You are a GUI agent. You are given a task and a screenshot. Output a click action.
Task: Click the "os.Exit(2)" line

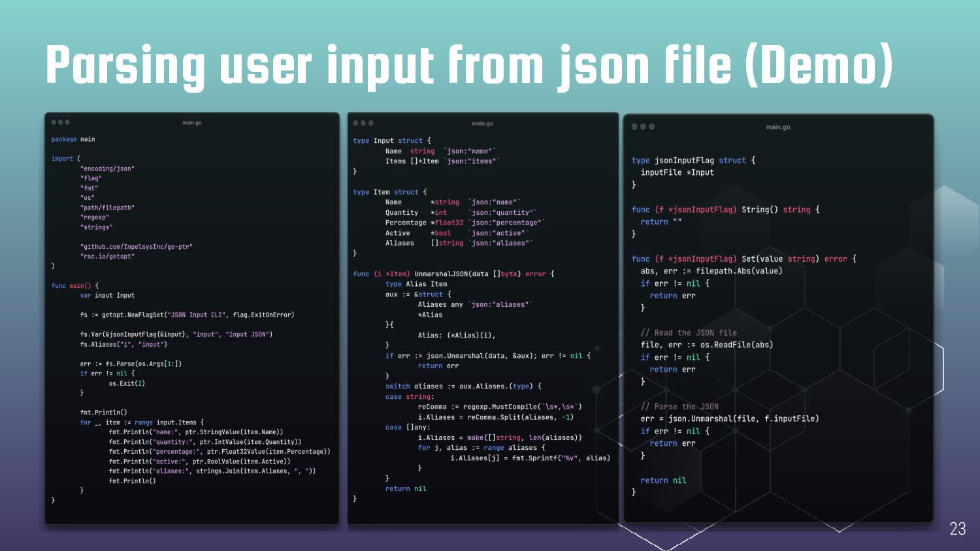point(127,383)
